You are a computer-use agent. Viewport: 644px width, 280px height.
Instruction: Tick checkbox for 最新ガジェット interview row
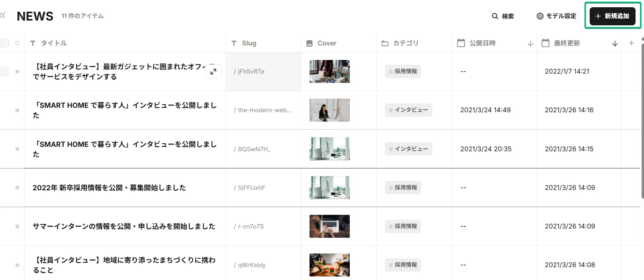tap(4, 71)
